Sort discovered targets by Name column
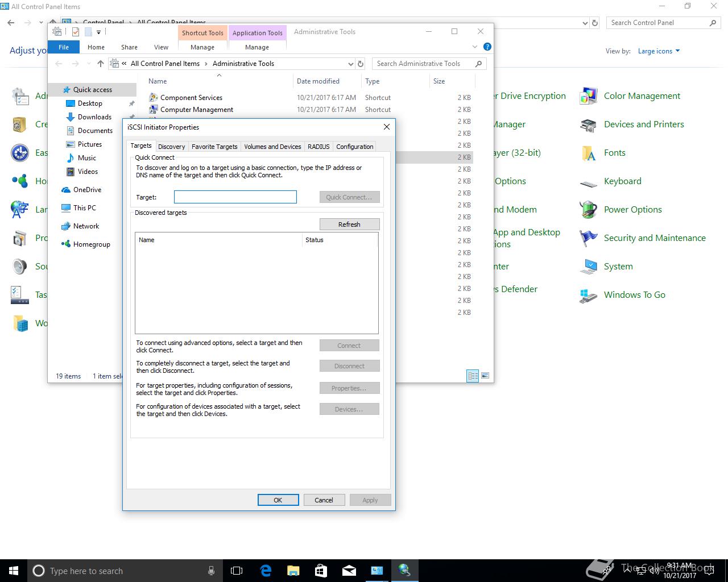Viewport: 728px width, 582px height. [219, 240]
